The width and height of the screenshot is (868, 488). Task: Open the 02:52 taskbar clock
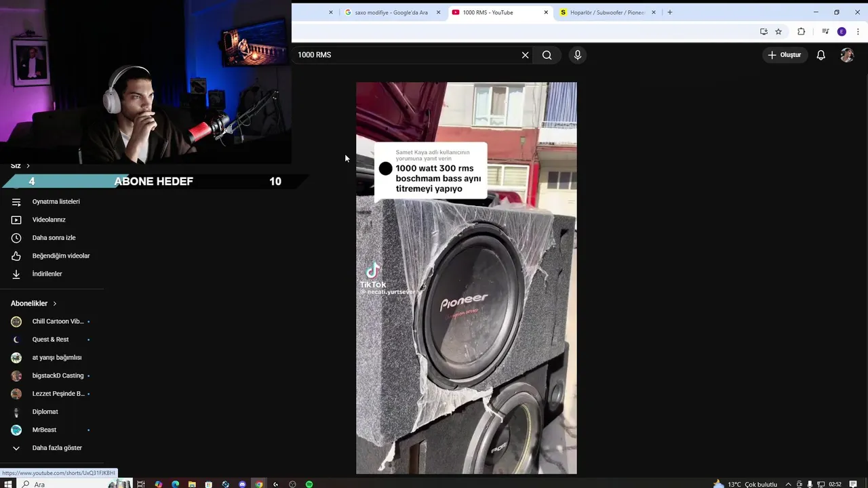point(835,484)
